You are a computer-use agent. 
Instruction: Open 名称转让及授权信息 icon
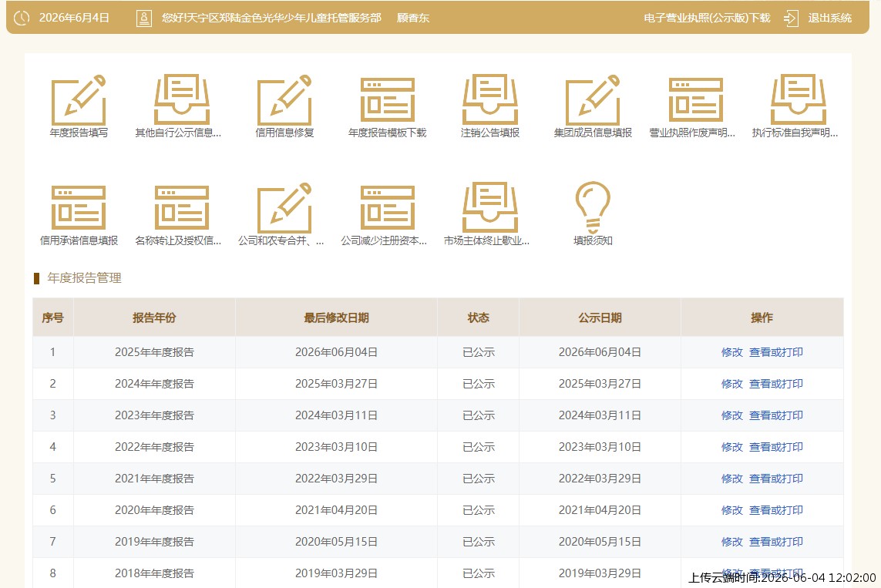tap(181, 208)
